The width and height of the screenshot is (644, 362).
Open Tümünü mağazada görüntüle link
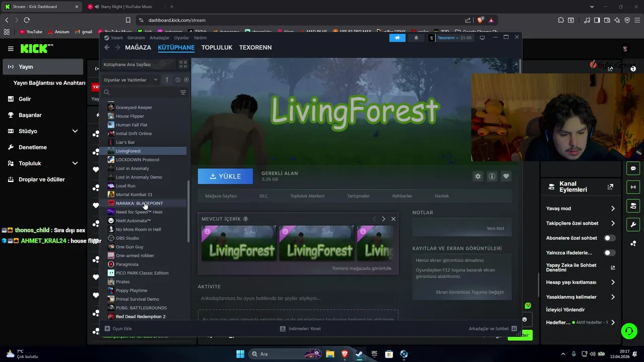[361, 268]
